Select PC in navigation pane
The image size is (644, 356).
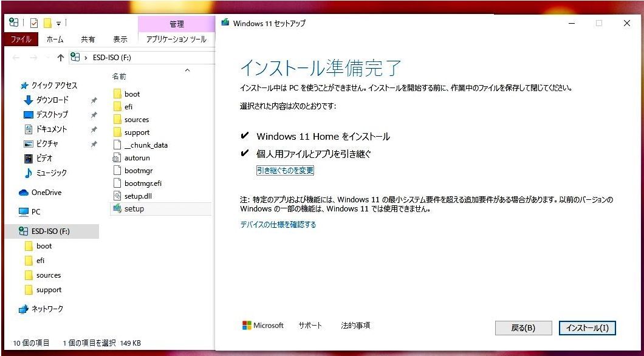30,212
